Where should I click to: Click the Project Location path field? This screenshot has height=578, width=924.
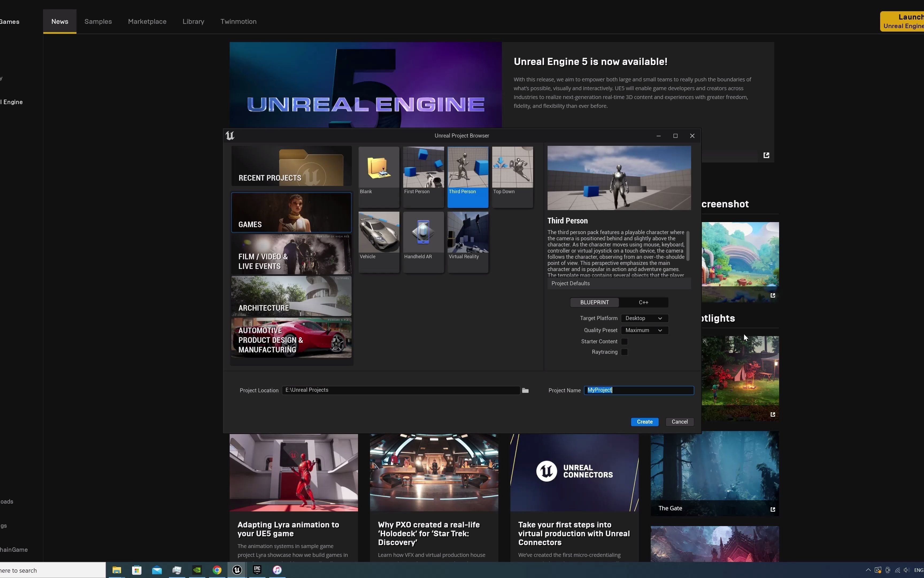pos(401,390)
